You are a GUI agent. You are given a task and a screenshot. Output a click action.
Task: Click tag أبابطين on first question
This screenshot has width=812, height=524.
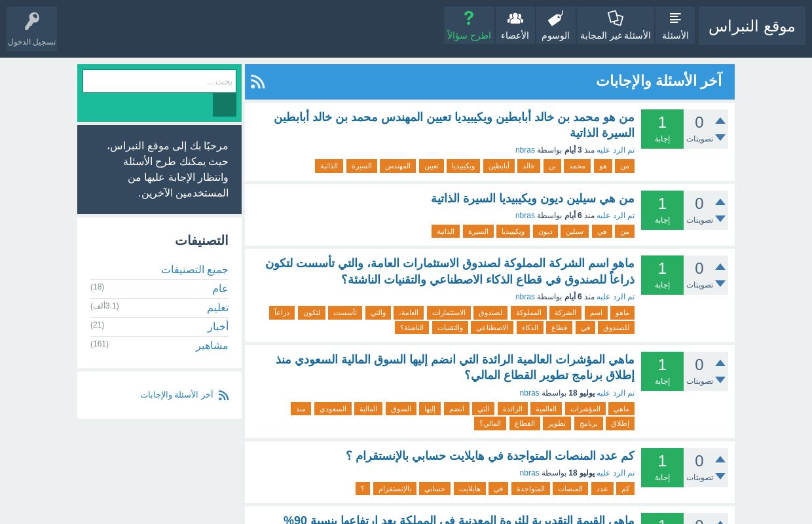pos(499,166)
